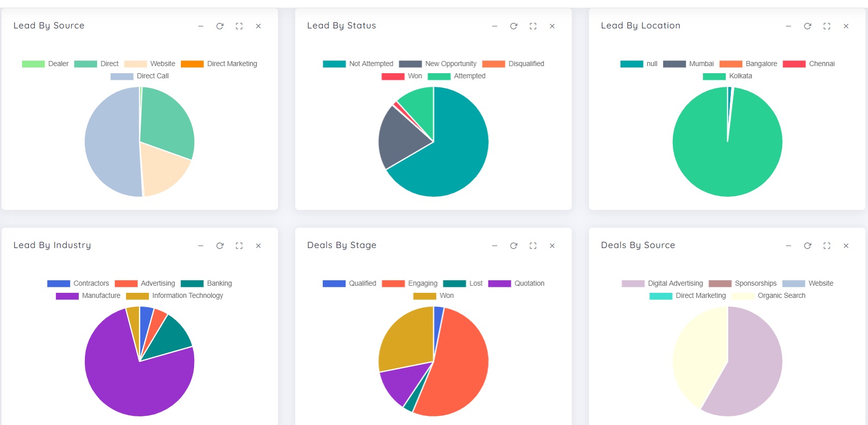Close the Deals By Stage card
Image resolution: width=868 pixels, height=425 pixels.
[x=552, y=246]
